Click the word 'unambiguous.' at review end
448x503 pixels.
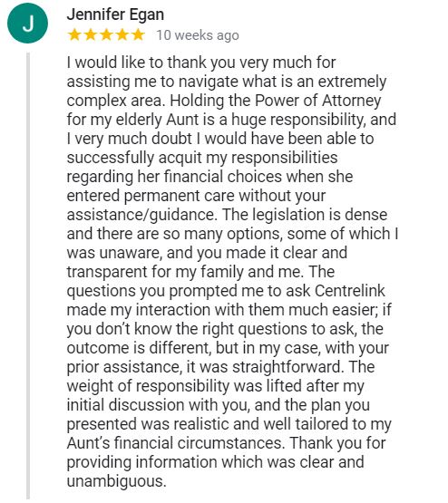(x=117, y=481)
